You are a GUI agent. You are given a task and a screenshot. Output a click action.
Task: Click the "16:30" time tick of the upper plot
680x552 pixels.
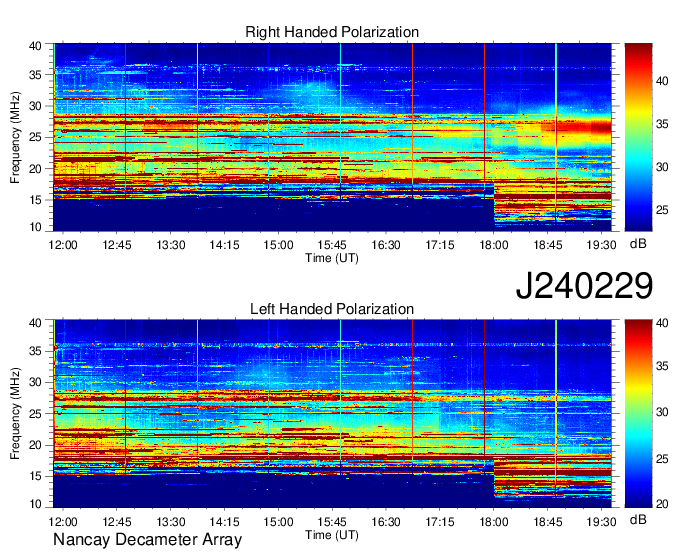click(386, 245)
